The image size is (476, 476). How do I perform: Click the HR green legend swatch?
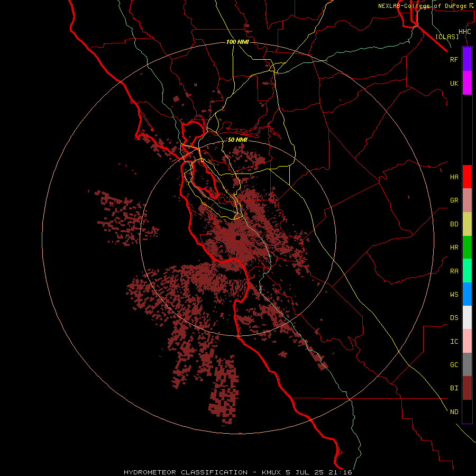pyautogui.click(x=467, y=247)
